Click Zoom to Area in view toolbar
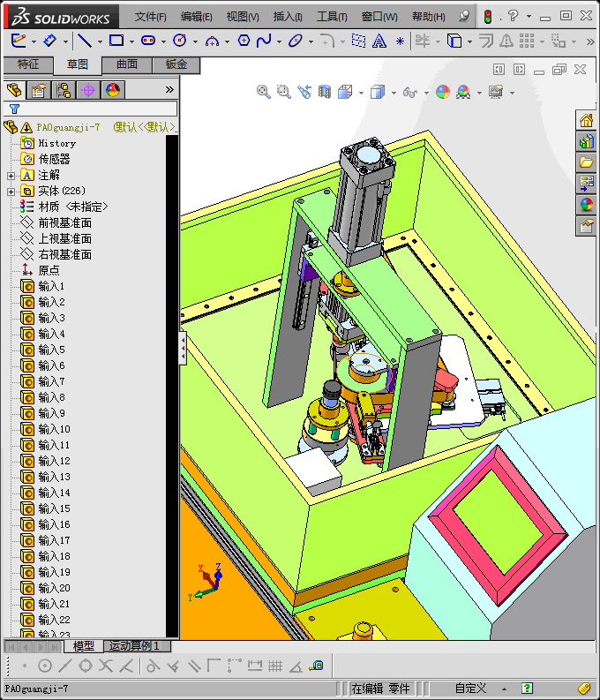 click(284, 92)
